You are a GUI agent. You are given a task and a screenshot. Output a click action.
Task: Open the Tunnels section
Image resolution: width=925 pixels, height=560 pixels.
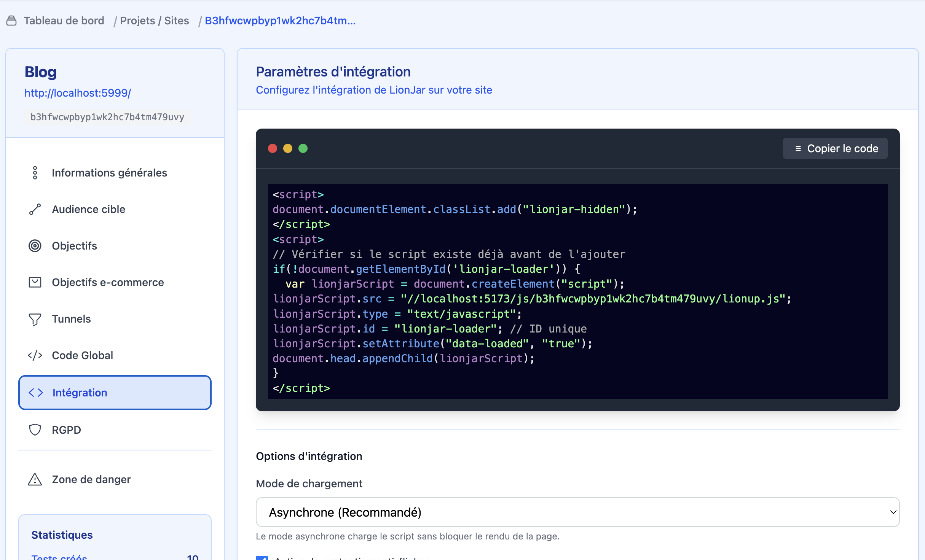(115, 319)
